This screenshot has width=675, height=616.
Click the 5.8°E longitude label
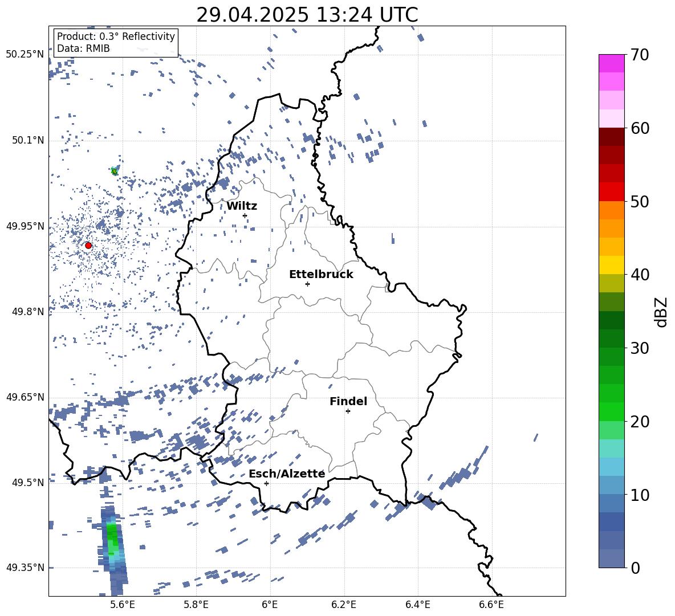click(x=196, y=605)
